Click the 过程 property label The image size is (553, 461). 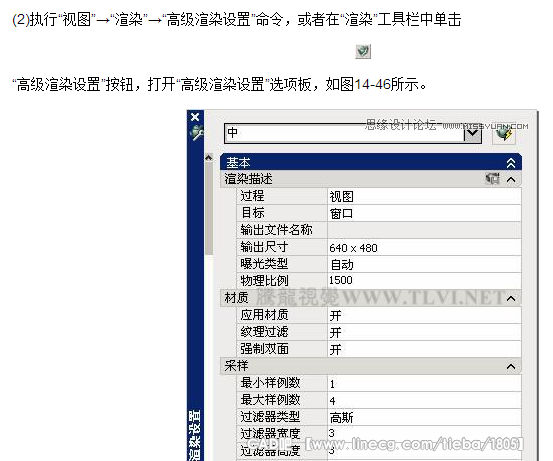click(x=252, y=196)
